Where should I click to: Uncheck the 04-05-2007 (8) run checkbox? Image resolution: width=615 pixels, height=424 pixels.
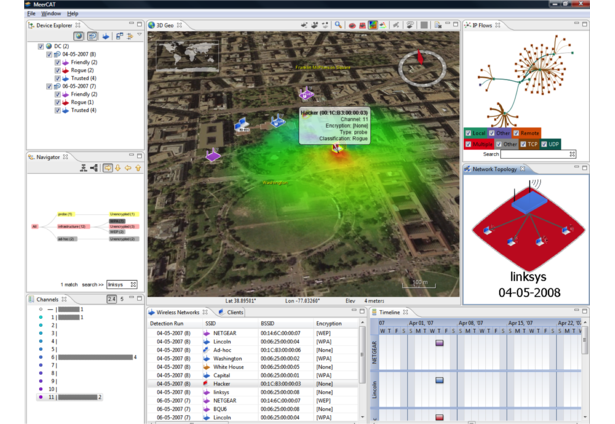49,54
